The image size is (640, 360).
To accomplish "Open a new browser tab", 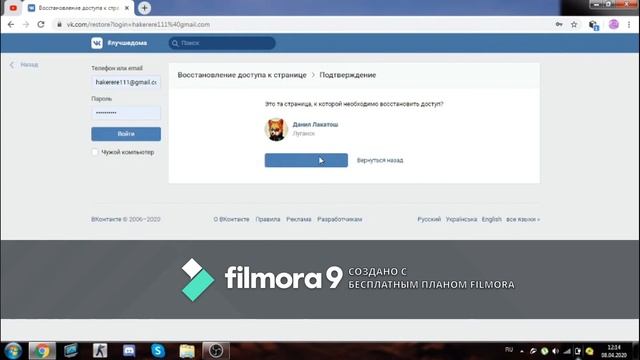I will [x=144, y=8].
